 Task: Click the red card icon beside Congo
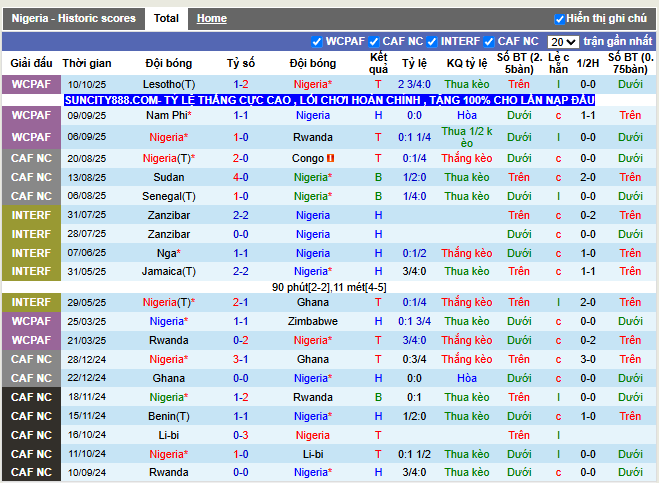[x=330, y=159]
